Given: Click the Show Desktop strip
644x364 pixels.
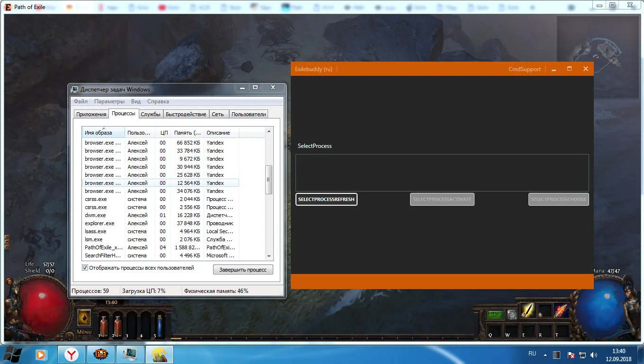Looking at the screenshot, I should click(641, 355).
